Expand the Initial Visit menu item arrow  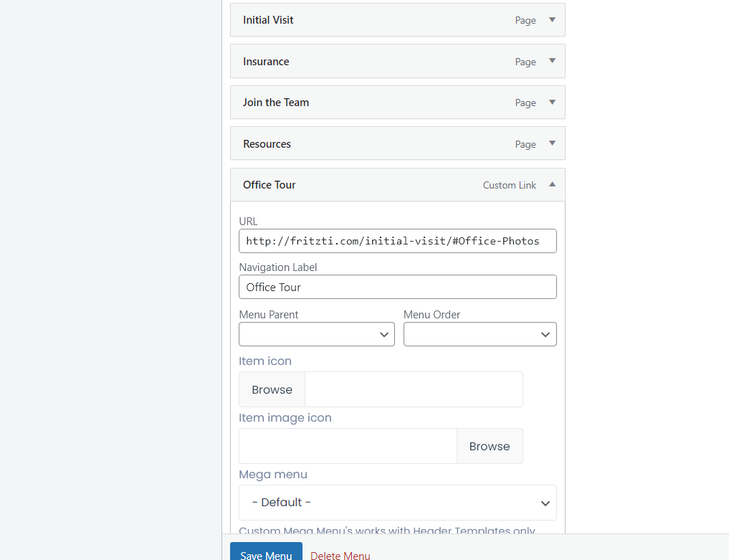552,20
